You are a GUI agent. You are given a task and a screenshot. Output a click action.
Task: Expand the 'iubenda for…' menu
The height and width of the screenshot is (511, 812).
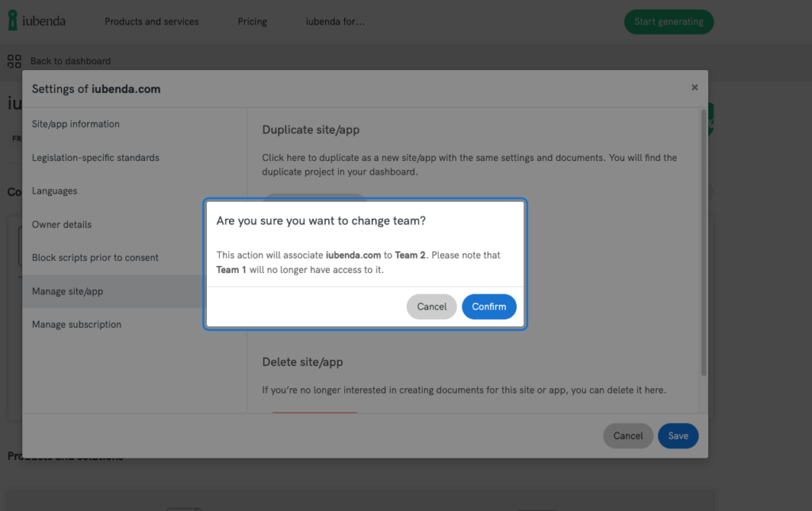click(x=335, y=21)
